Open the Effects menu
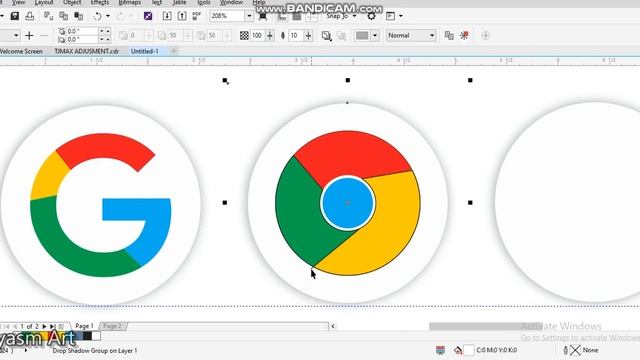Image resolution: width=640 pixels, height=360 pixels. pos(100,2)
